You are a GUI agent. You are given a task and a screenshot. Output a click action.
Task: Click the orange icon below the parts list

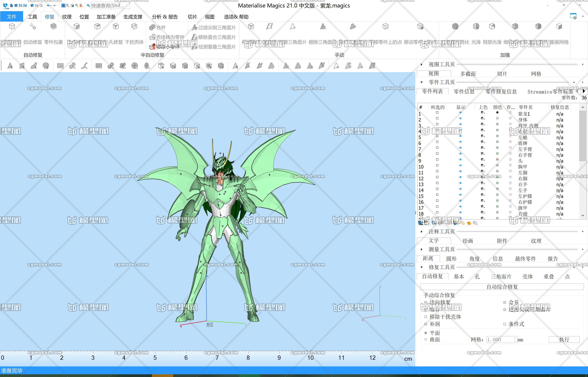(x=469, y=223)
